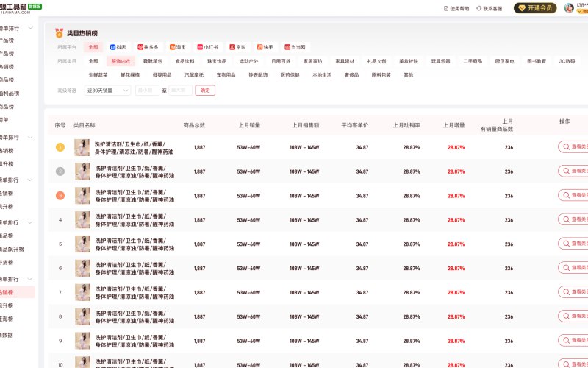Click the orange rank 3 badge
The image size is (588, 368).
pos(60,196)
